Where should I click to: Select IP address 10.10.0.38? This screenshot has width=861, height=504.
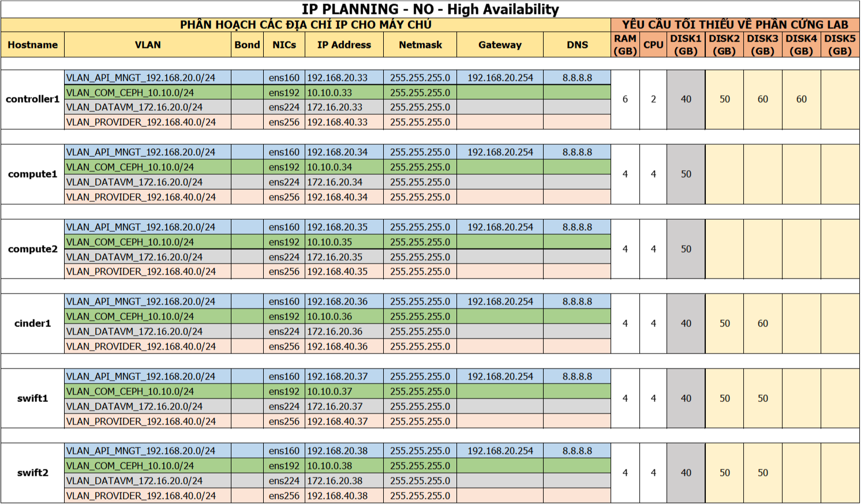pos(345,466)
